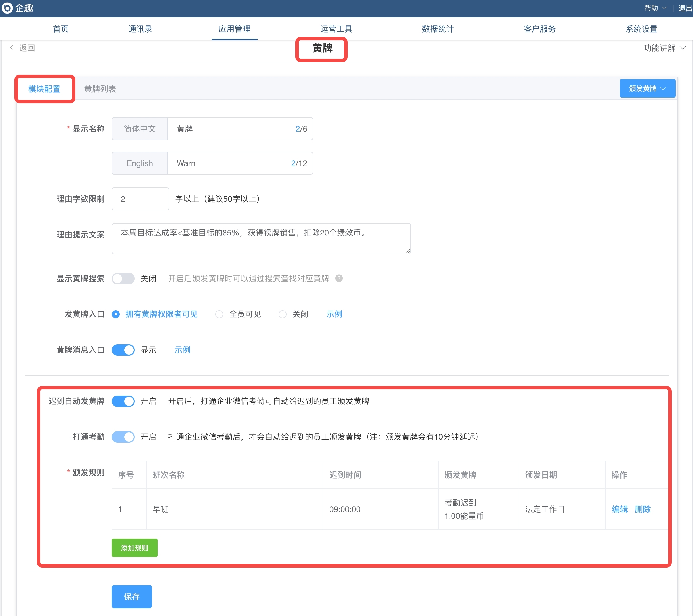Open 运营工具 menu
Viewport: 693px width, 616px height.
336,29
